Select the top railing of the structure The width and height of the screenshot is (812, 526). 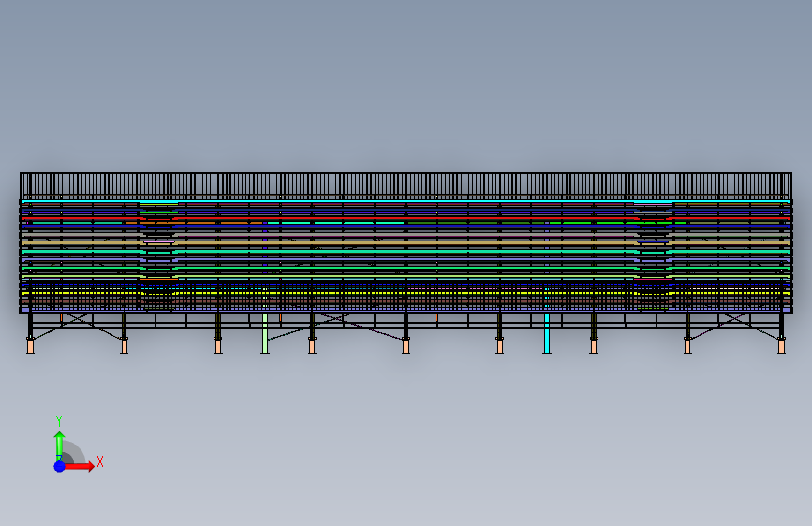pos(406,186)
